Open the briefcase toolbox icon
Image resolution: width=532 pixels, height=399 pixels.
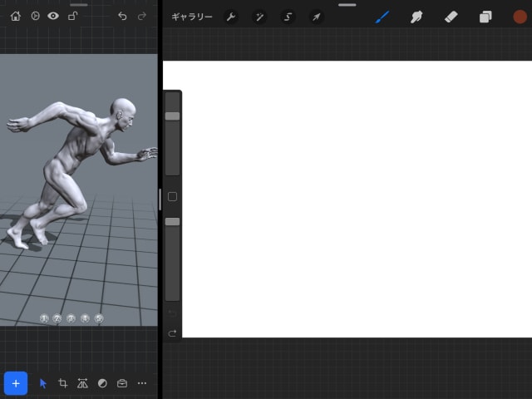(x=122, y=383)
